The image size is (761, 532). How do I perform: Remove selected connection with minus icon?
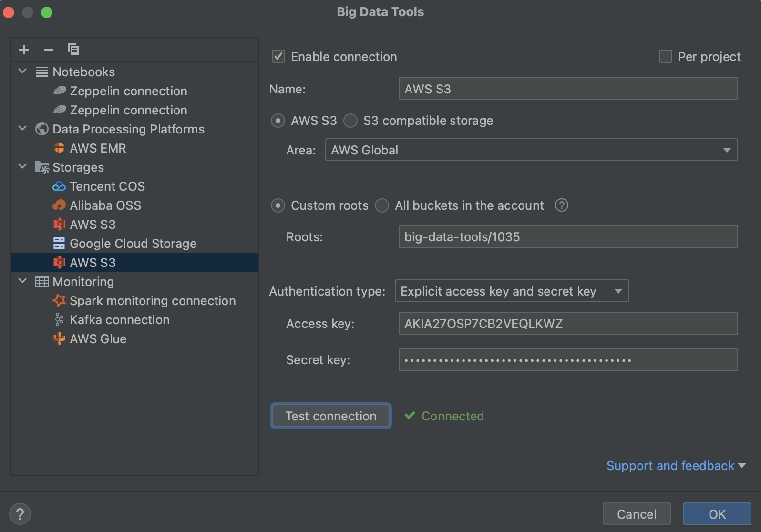click(49, 50)
